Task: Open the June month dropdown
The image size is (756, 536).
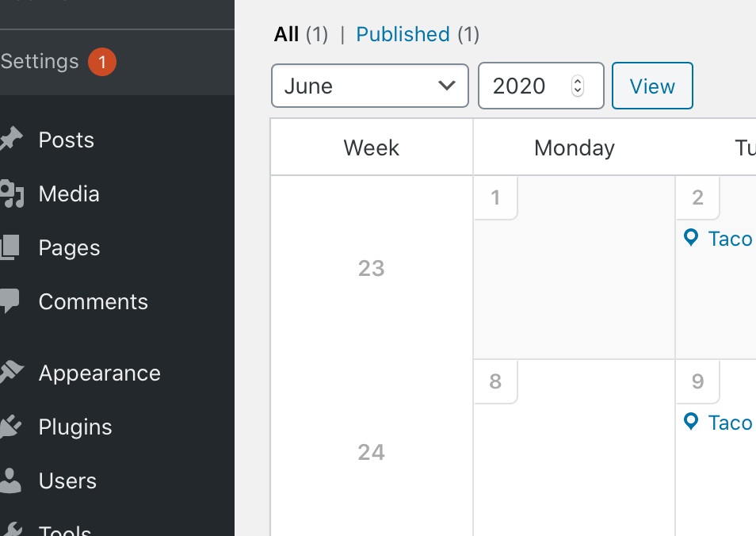Action: pos(370,86)
